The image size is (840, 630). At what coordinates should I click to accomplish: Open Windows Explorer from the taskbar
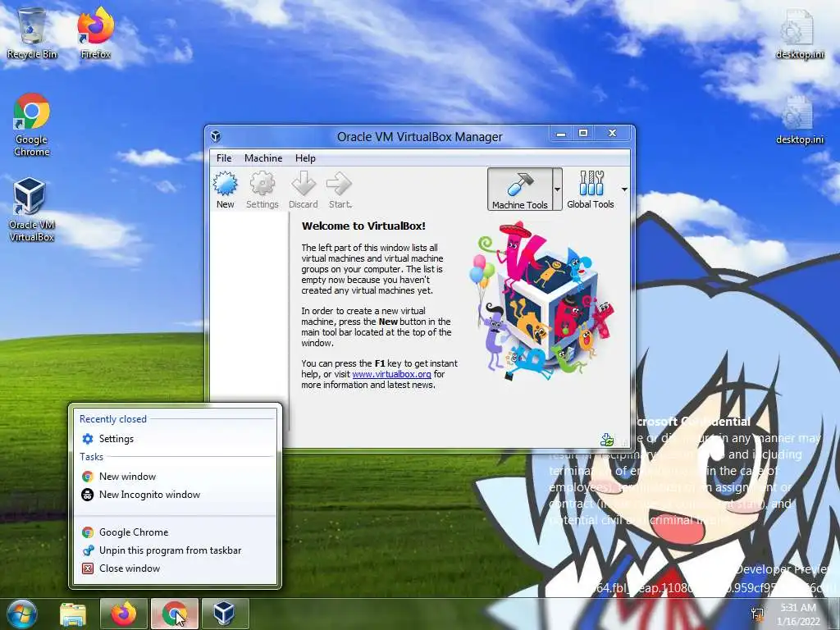pos(73,614)
